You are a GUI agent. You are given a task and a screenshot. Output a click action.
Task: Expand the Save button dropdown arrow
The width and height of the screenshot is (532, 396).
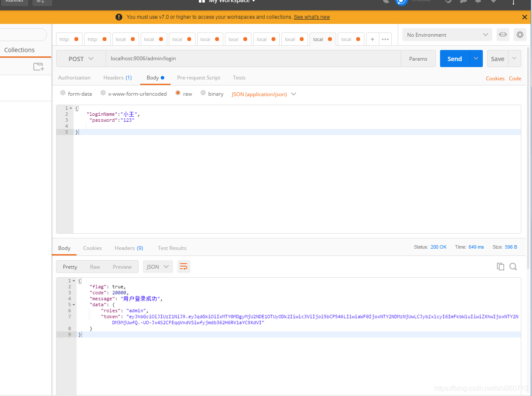coord(514,59)
